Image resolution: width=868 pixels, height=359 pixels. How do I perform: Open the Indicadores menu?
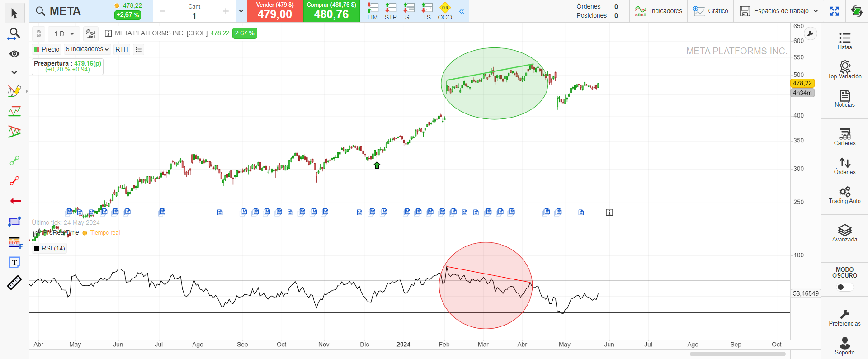coord(659,11)
